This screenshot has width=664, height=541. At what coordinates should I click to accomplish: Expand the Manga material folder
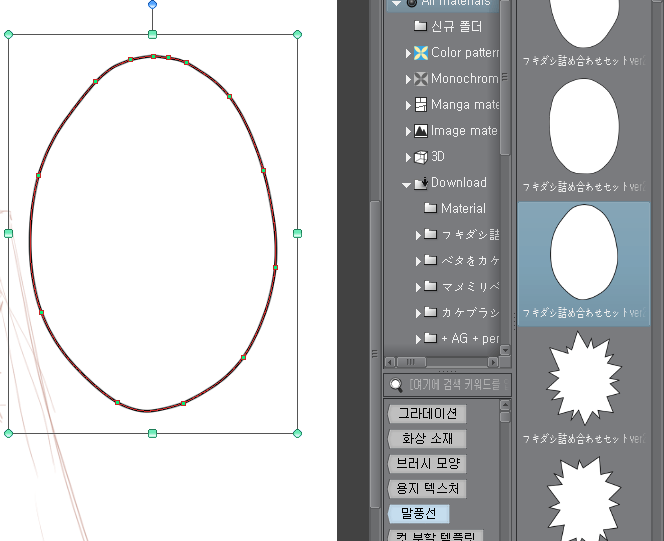pos(408,105)
